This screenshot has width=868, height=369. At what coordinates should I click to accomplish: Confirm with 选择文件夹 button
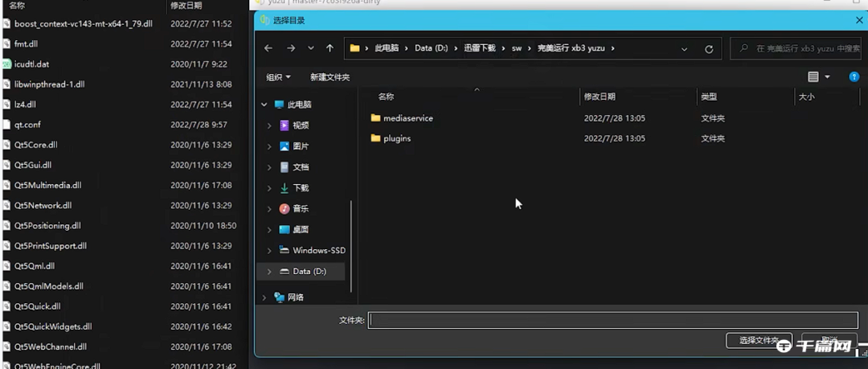[759, 341]
